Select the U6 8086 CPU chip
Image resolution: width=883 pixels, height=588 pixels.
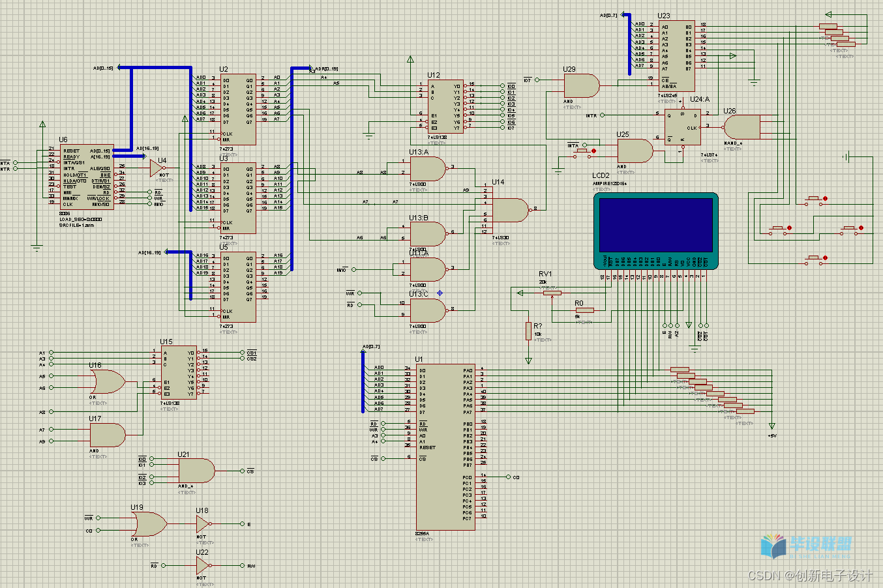tap(87, 177)
